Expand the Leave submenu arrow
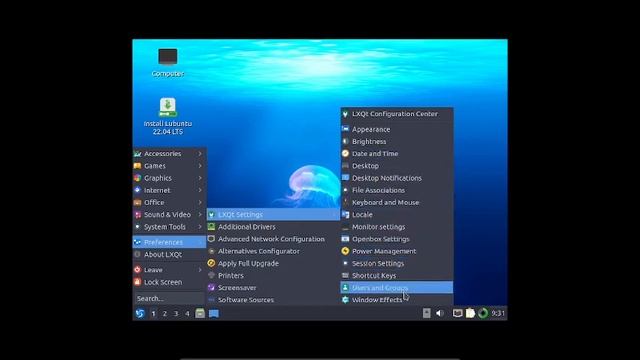The height and width of the screenshot is (360, 640). (200, 270)
